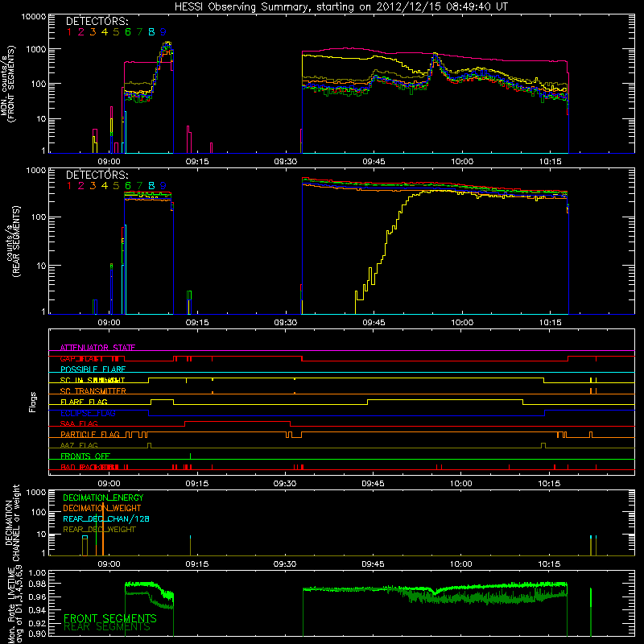Select detector 9 in front segments legend

point(163,32)
